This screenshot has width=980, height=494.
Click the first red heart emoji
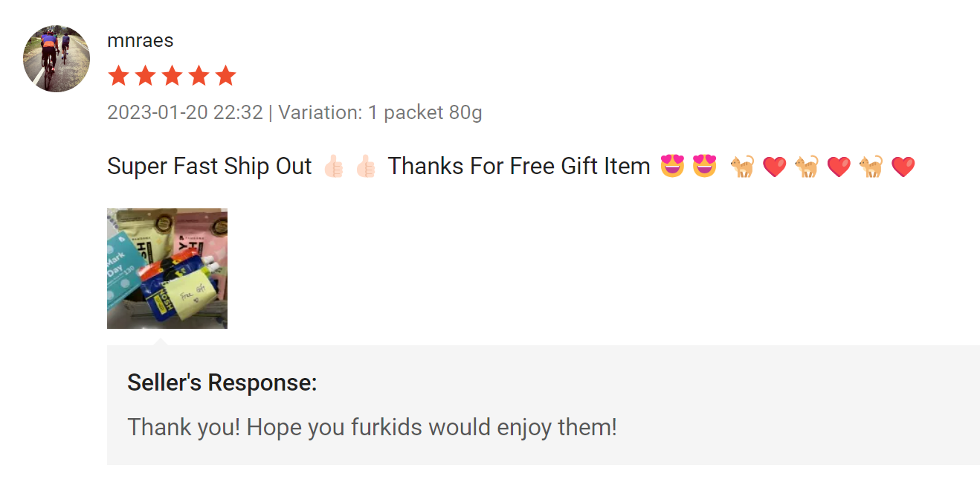click(x=774, y=167)
